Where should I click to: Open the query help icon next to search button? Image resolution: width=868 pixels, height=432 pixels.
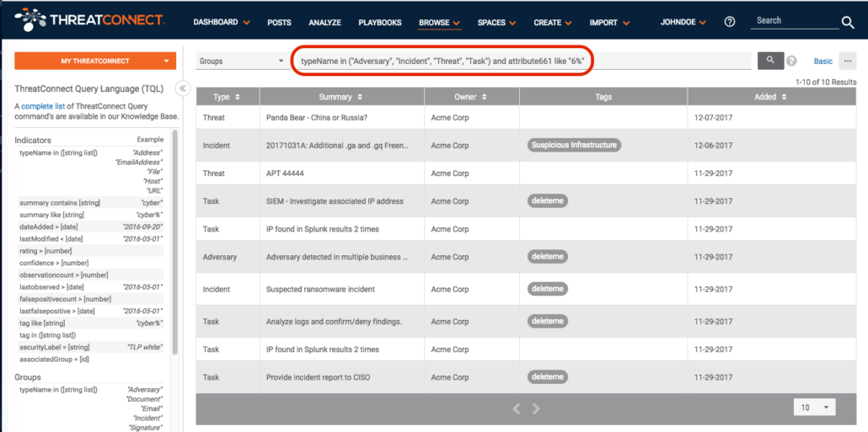791,61
